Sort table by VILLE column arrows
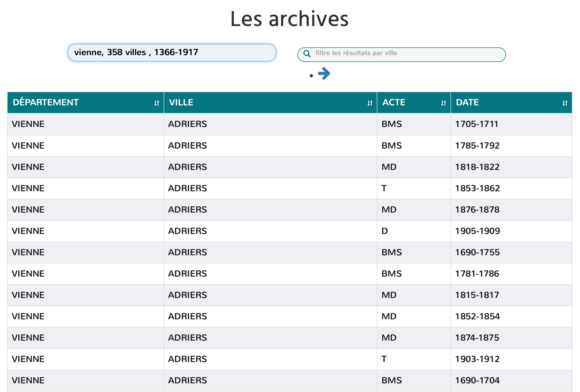Screen dimensions: 580x392 pyautogui.click(x=370, y=103)
